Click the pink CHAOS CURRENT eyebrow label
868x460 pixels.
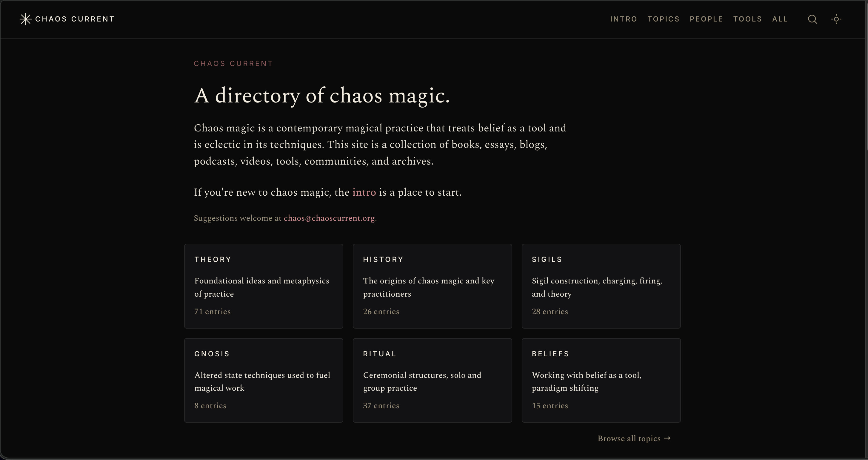tap(233, 64)
